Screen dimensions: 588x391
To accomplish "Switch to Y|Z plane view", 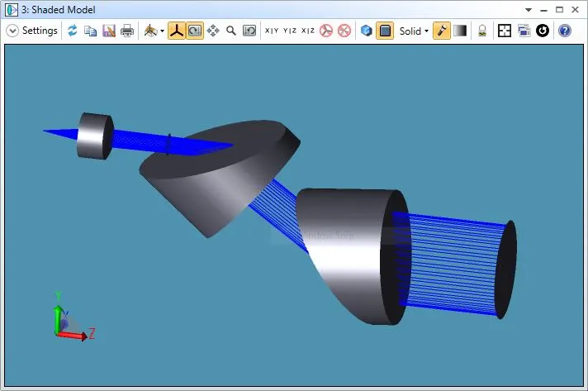I will tap(289, 31).
